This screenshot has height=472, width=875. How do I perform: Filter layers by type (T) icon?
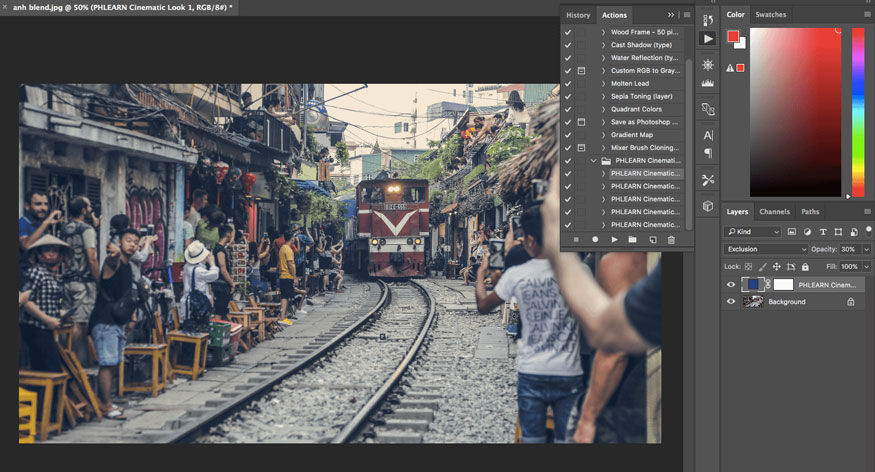[x=821, y=232]
